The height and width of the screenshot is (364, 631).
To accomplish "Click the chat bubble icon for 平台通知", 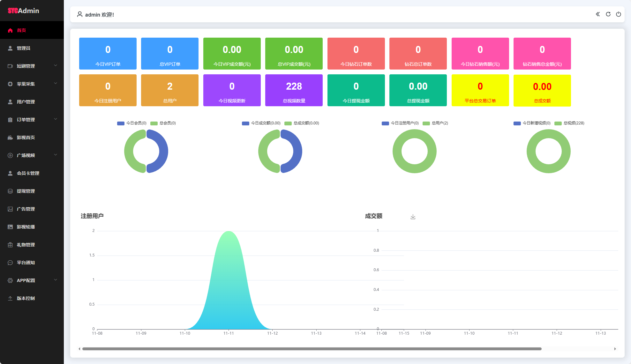I will tap(10, 263).
